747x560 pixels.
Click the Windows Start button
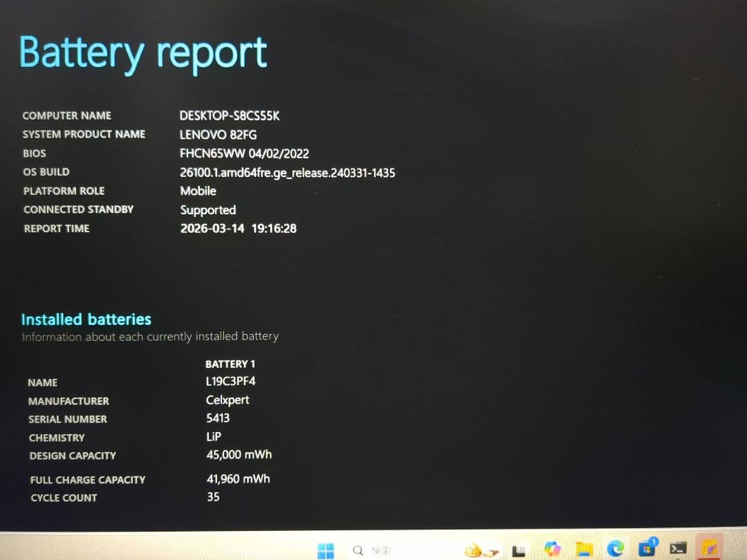326,549
